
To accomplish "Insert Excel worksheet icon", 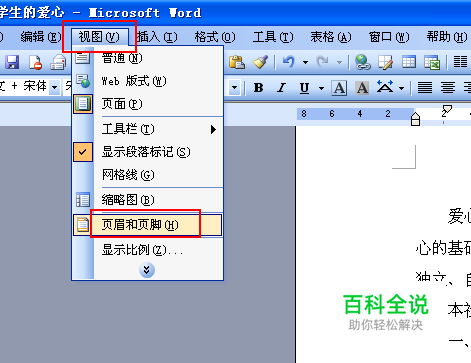I will [432, 62].
